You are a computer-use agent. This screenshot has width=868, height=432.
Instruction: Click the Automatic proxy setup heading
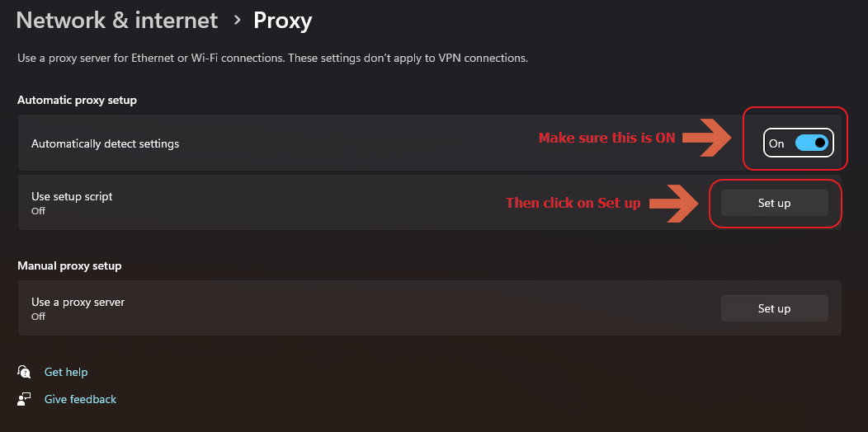tap(77, 100)
